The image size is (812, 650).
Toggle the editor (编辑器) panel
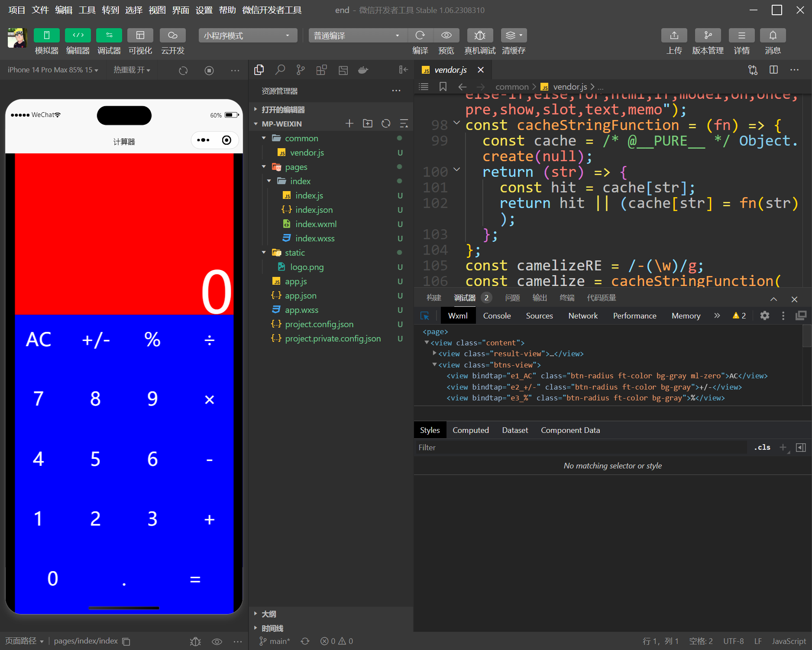[78, 36]
